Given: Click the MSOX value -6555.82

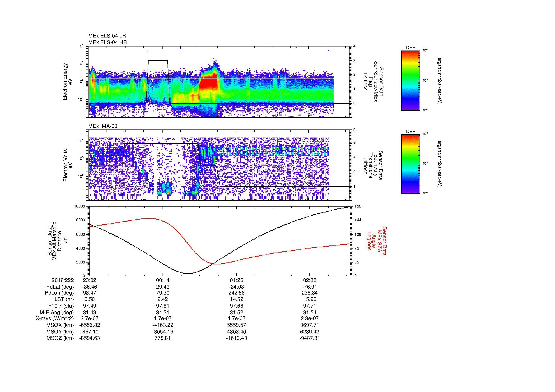Looking at the screenshot, I should [90, 325].
